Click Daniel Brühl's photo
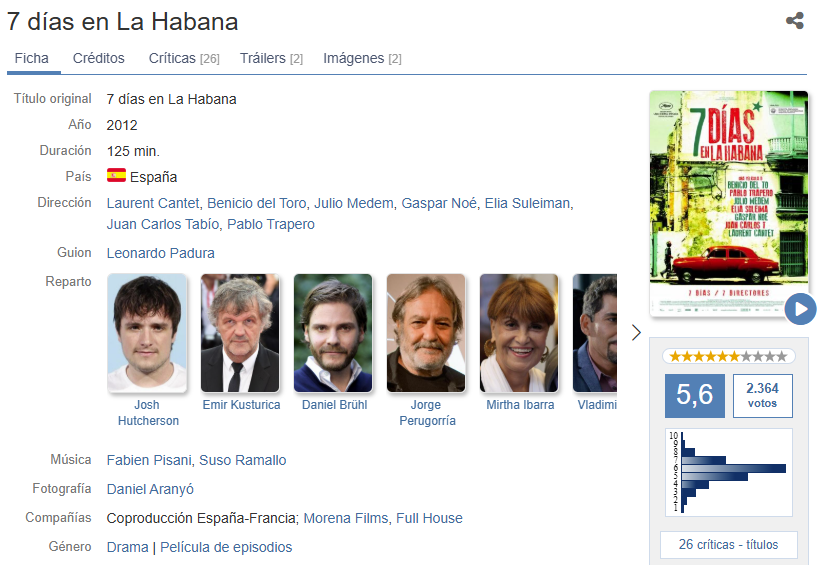821x565 pixels. (x=333, y=333)
